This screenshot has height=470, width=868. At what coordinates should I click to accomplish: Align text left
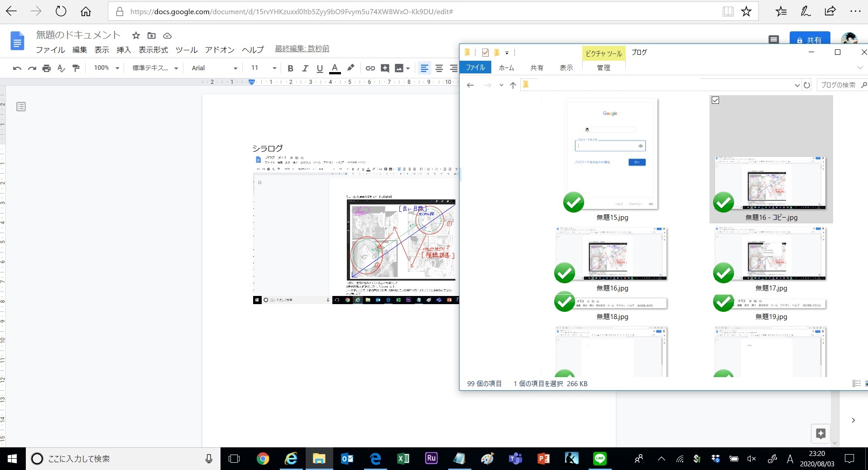tap(424, 68)
